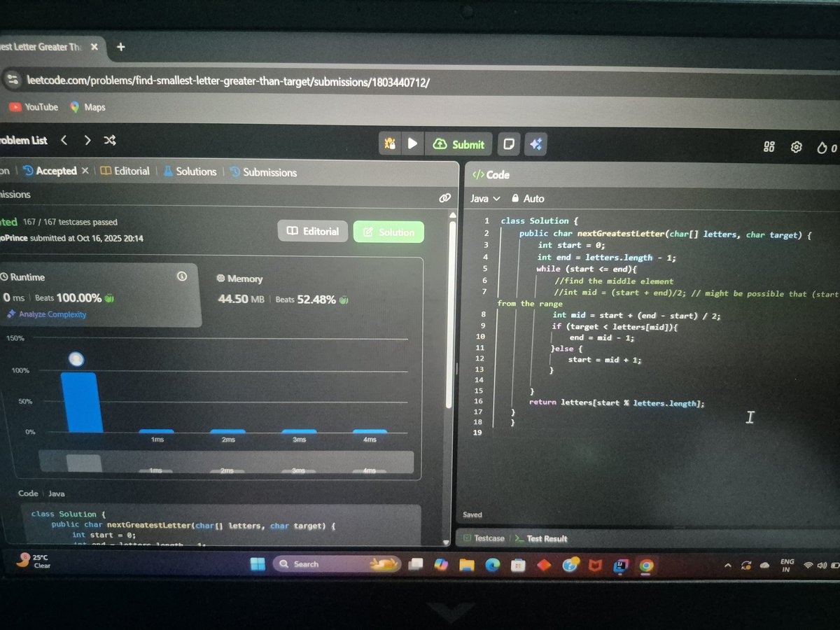Screen dimensions: 840x630
Task: Click the '52.48%' memory beats value
Action: (x=316, y=300)
